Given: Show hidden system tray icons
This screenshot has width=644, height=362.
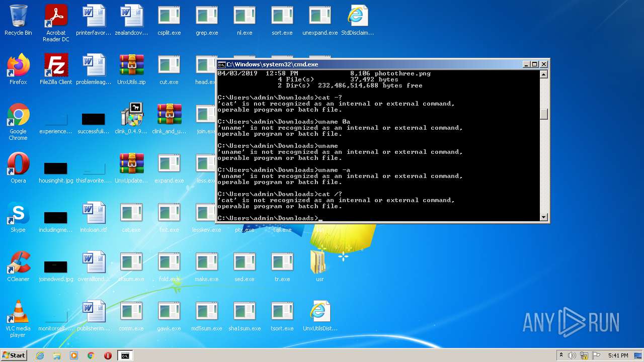Looking at the screenshot, I should click(561, 355).
